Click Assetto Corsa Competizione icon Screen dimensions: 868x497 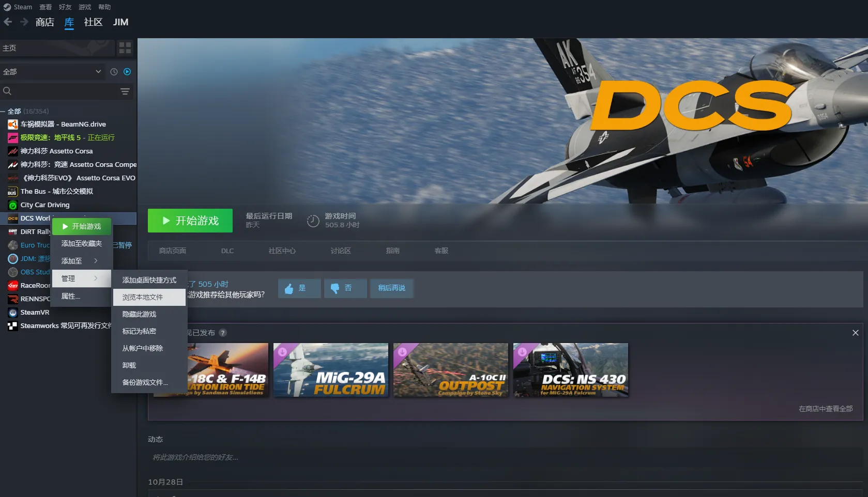point(13,164)
